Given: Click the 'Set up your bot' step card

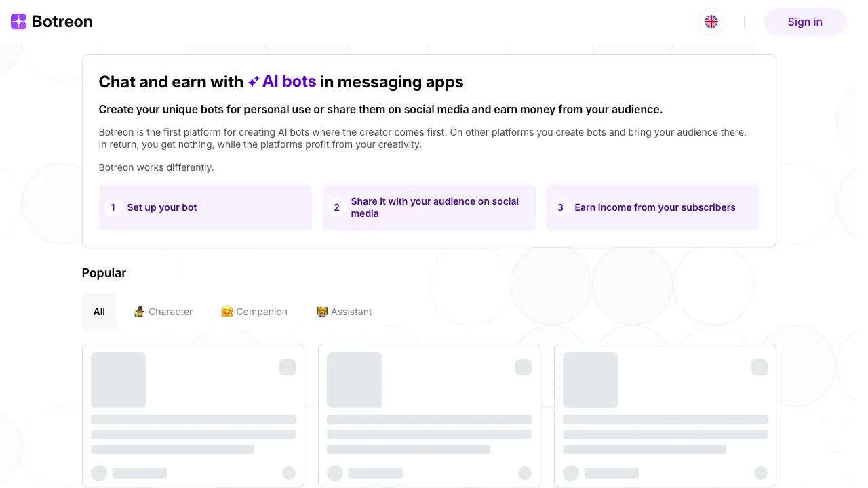Looking at the screenshot, I should pos(205,207).
